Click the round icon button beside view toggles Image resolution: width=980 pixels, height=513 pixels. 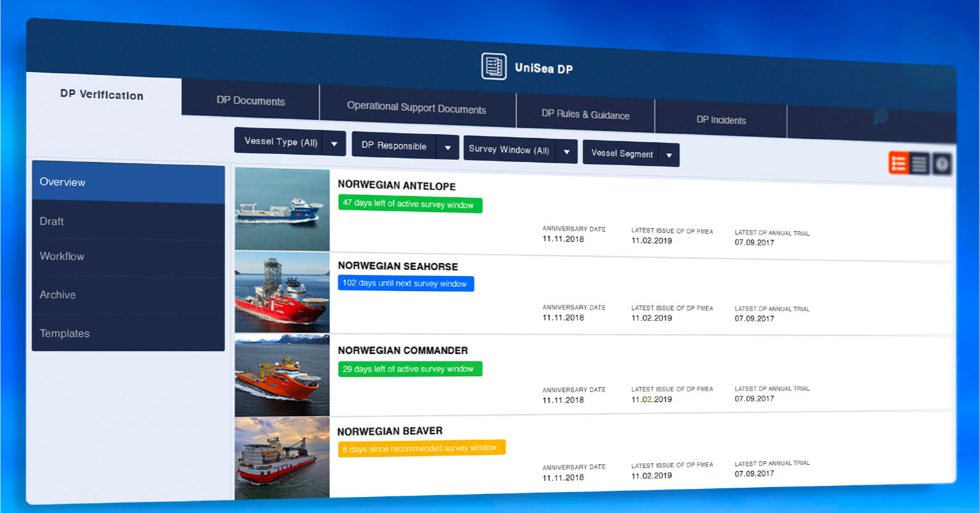[941, 164]
